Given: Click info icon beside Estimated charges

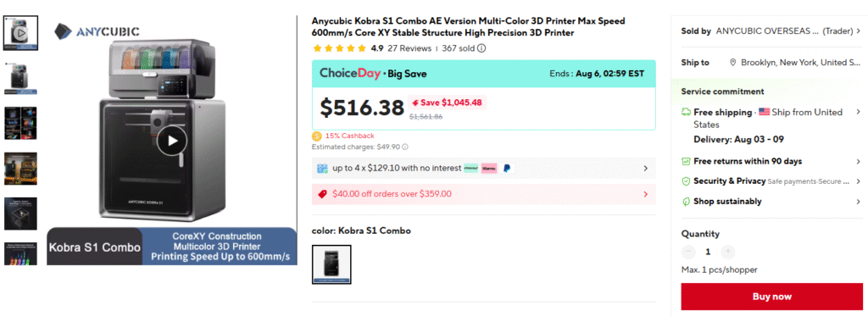Looking at the screenshot, I should 404,147.
